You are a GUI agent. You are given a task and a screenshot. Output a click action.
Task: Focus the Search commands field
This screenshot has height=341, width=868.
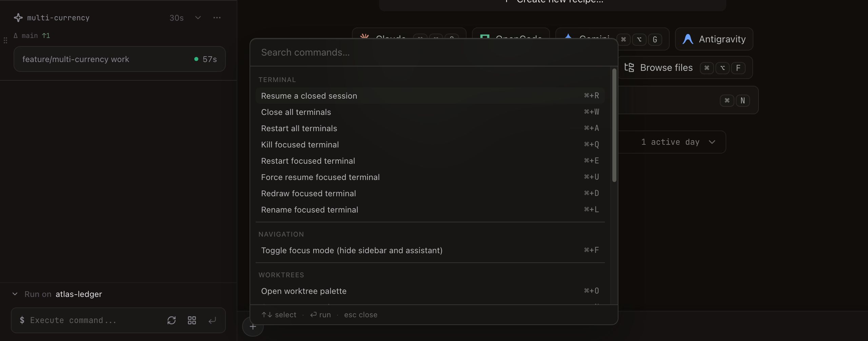tap(434, 52)
